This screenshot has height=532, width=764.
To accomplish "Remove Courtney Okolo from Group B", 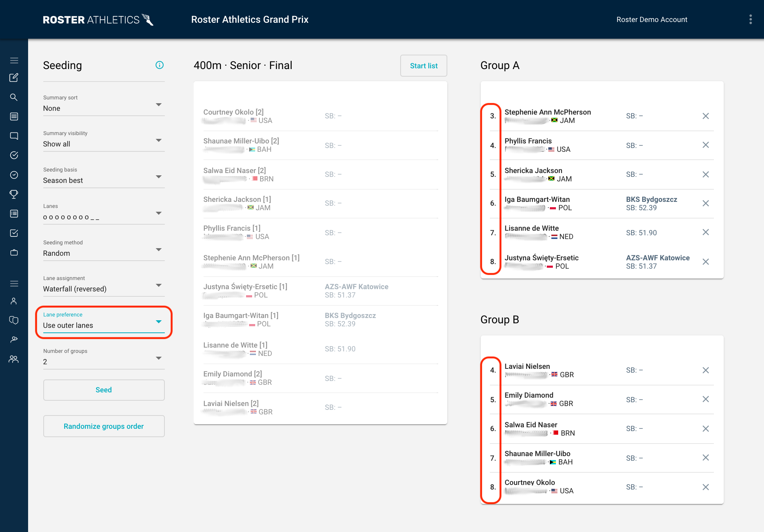I will click(x=706, y=487).
